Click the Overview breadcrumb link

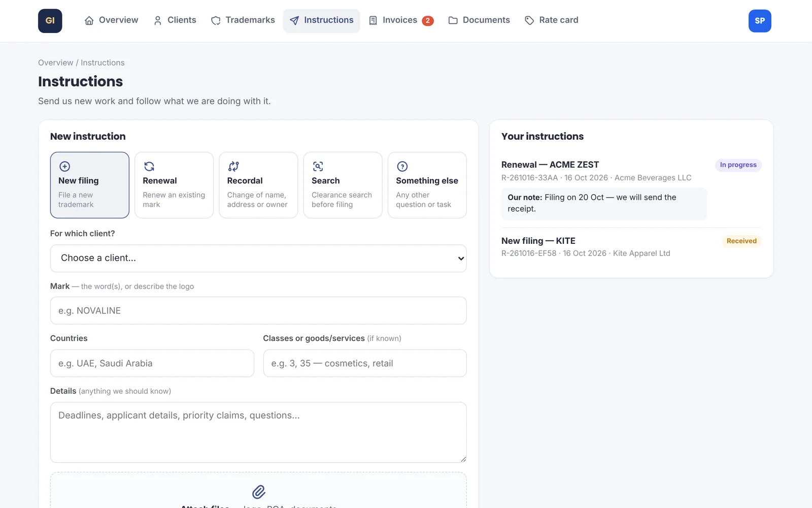coord(56,62)
